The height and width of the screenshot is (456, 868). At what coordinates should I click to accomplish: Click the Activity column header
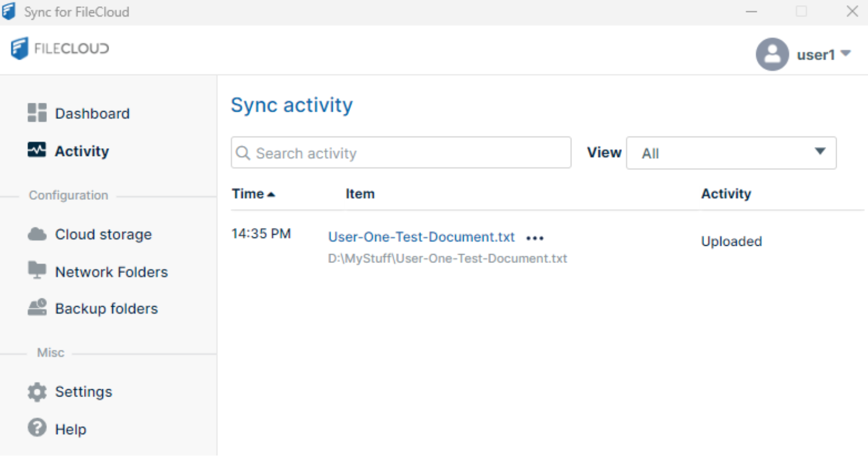tap(726, 194)
